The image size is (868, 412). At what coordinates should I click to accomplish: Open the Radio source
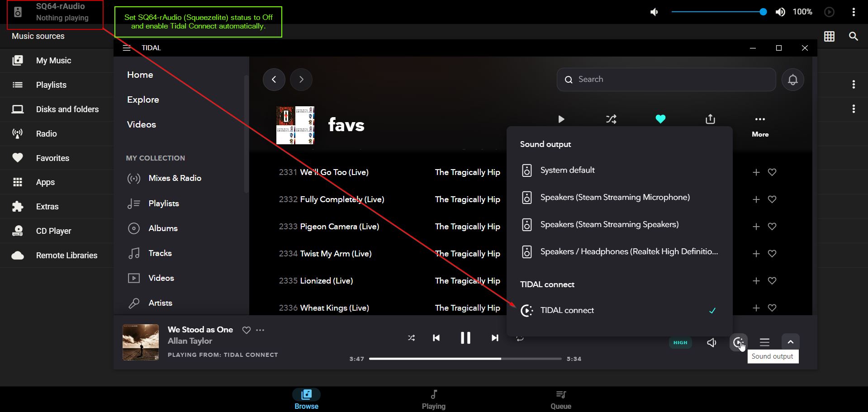click(x=57, y=134)
